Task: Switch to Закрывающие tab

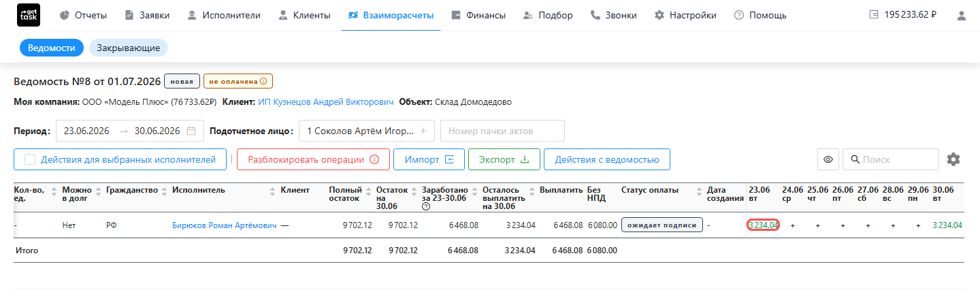Action: tap(129, 48)
